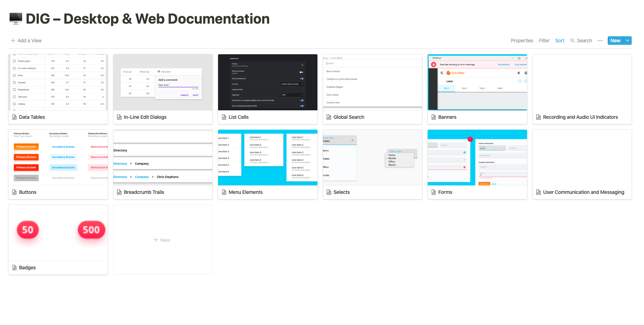Click the blue Sort option
Image resolution: width=644 pixels, height=325 pixels.
click(559, 41)
